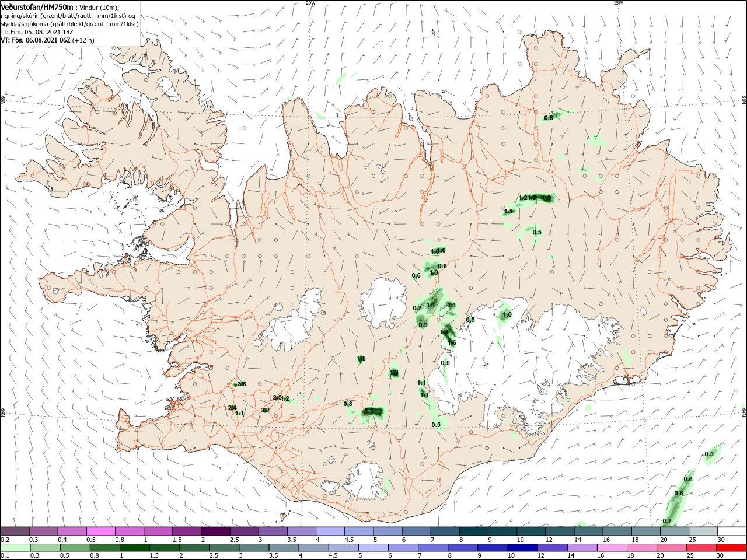Click the 0.1 label in the bottom legend
747x560 pixels.
pyautogui.click(x=5, y=556)
